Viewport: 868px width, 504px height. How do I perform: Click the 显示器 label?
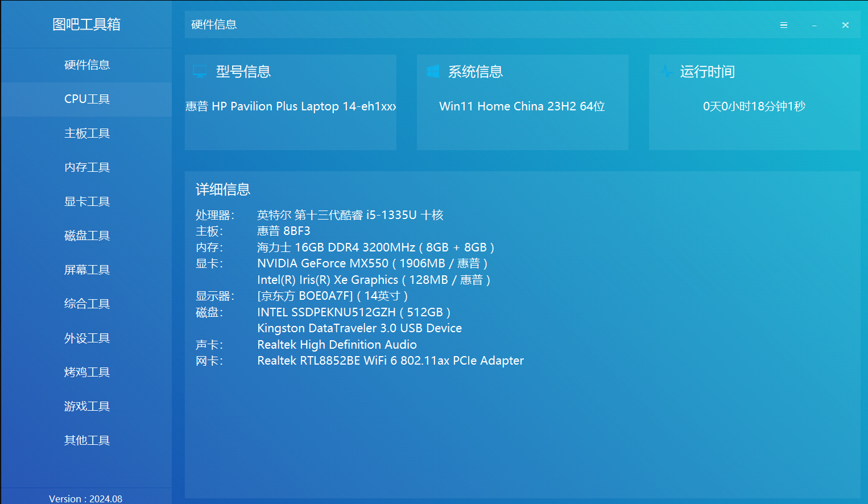pyautogui.click(x=214, y=296)
